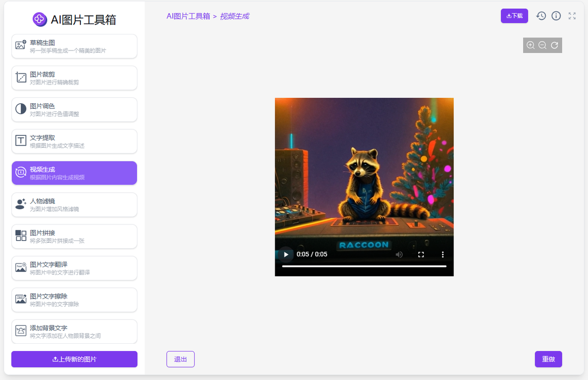Expand to fullscreen using top-right icon

point(572,16)
